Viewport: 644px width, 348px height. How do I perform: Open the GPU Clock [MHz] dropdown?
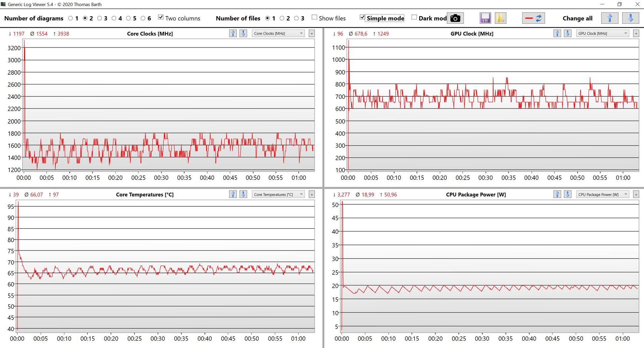coord(602,33)
